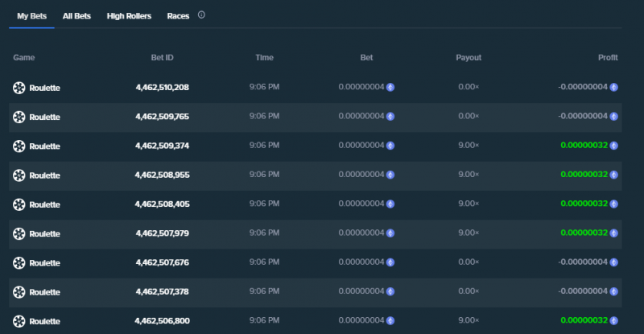Click Ethereum icon in Profit cell of row 4,462,510,208
The image size is (644, 334).
tap(613, 87)
